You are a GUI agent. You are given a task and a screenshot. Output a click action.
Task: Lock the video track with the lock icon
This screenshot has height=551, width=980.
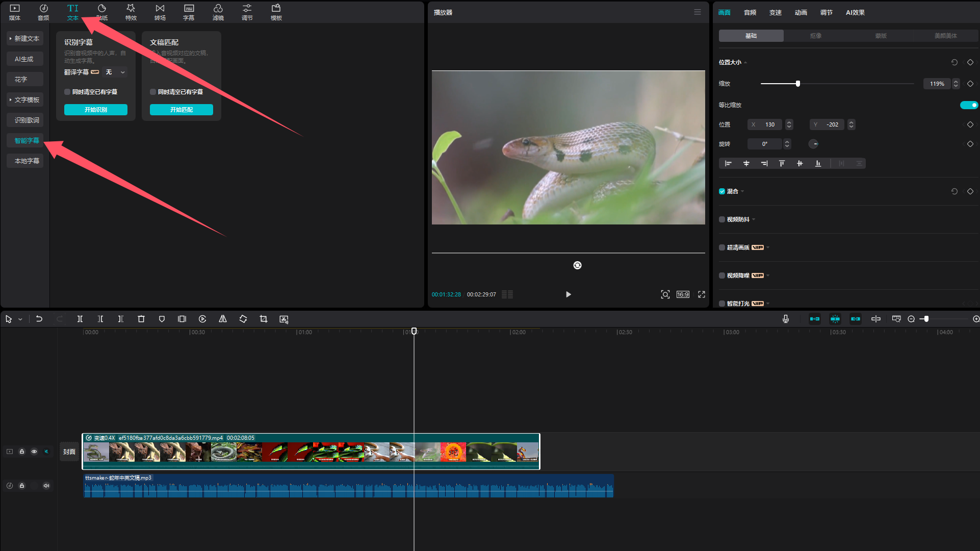click(22, 452)
